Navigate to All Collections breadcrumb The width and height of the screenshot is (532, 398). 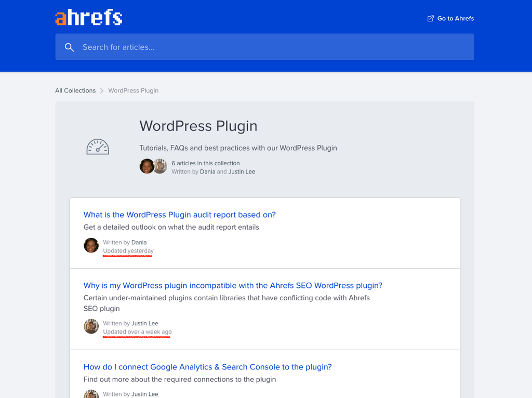pyautogui.click(x=75, y=90)
